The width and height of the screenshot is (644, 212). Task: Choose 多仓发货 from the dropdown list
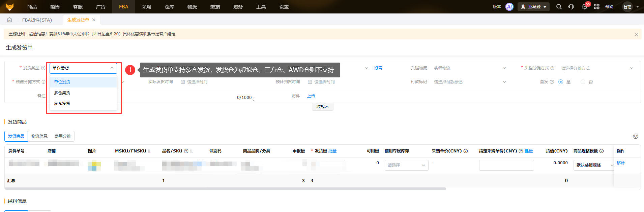[x=62, y=104]
